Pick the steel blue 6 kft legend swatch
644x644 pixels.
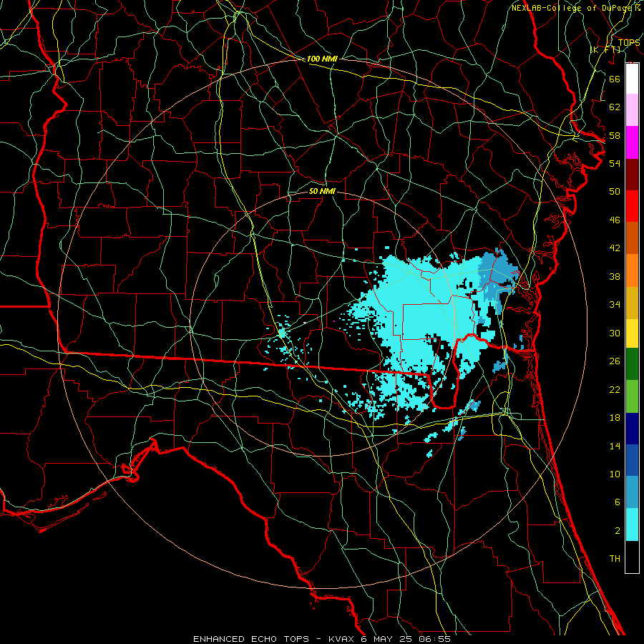(632, 492)
